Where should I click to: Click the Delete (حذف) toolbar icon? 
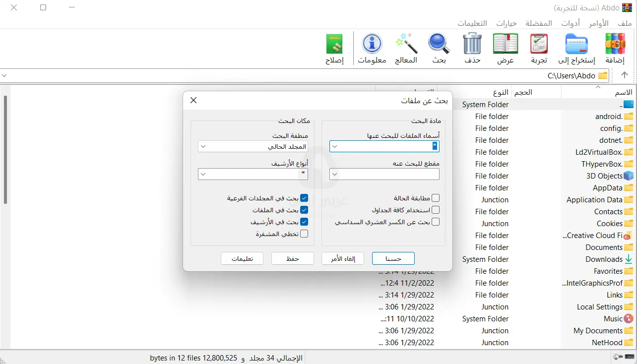pos(472,47)
